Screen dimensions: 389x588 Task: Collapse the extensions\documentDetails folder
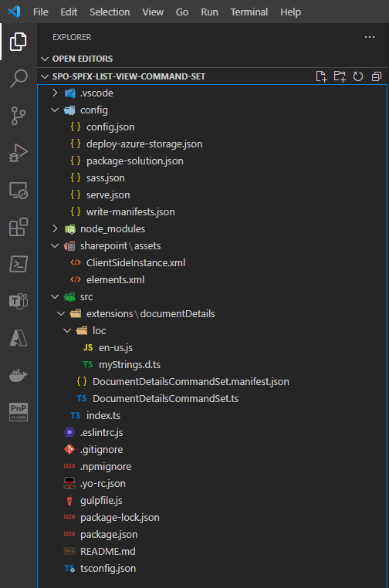pyautogui.click(x=212, y=314)
